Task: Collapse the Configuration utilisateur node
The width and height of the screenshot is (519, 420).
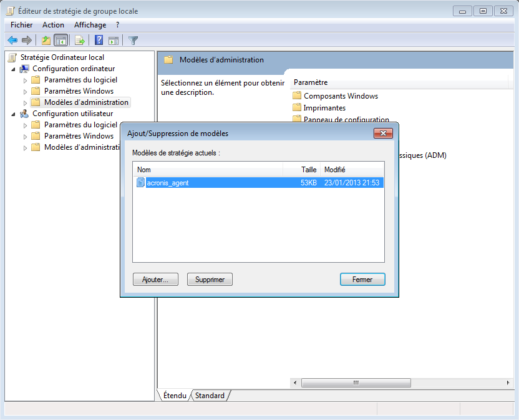Action: click(13, 114)
